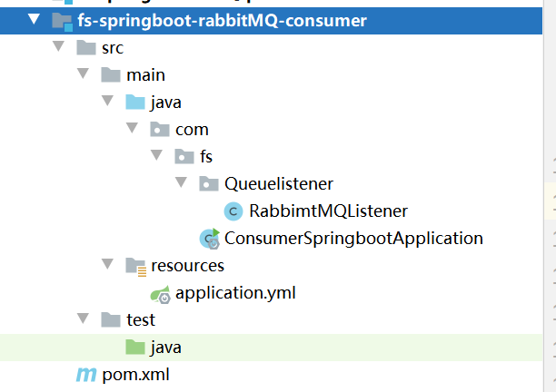556x392 pixels.
Task: Click the RabbimtMQListener class icon
Action: 233,211
